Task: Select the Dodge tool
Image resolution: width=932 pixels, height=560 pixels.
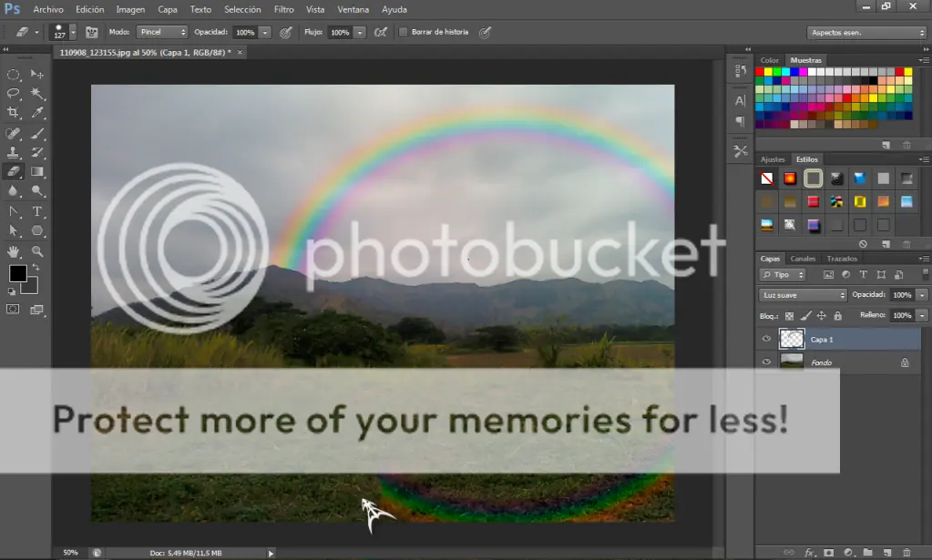Action: [36, 190]
